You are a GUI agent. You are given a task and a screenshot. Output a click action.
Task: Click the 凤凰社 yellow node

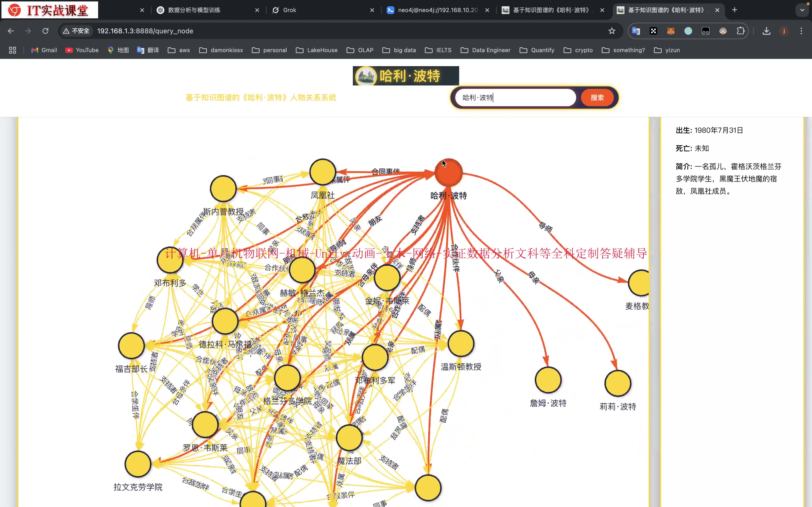pyautogui.click(x=322, y=172)
